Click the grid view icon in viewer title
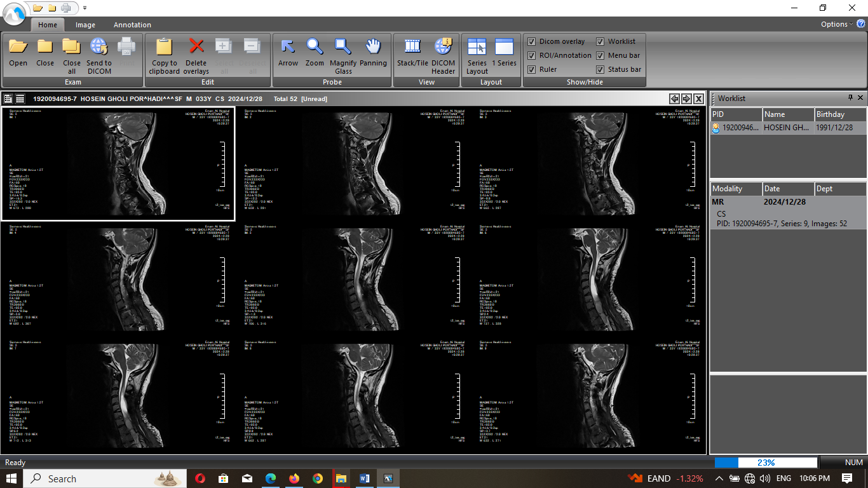Screen dimensions: 868x488 click(20, 98)
